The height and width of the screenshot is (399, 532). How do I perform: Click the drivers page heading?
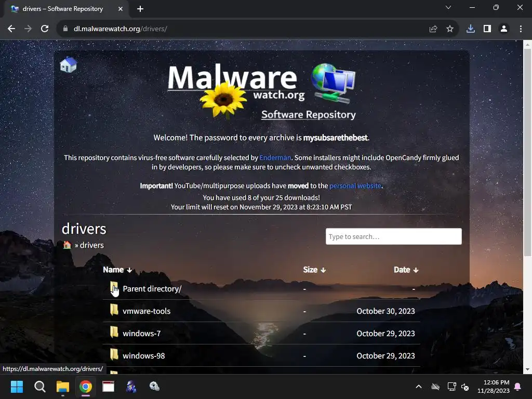point(84,229)
